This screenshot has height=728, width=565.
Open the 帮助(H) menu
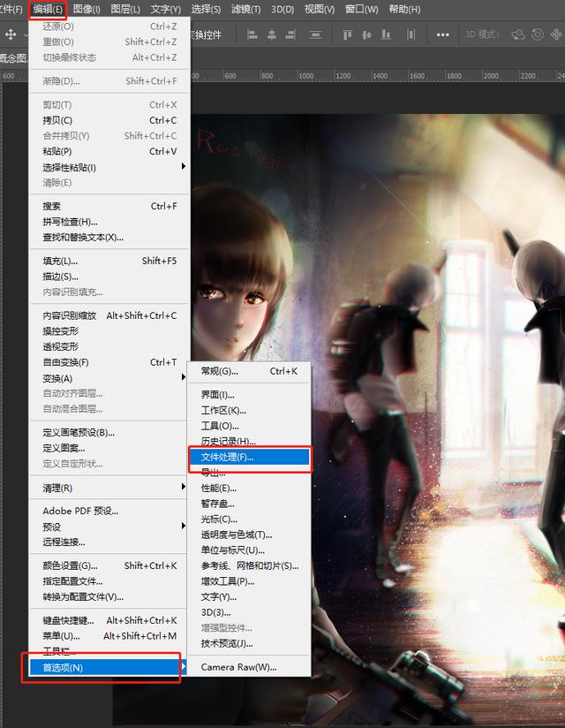coord(404,10)
